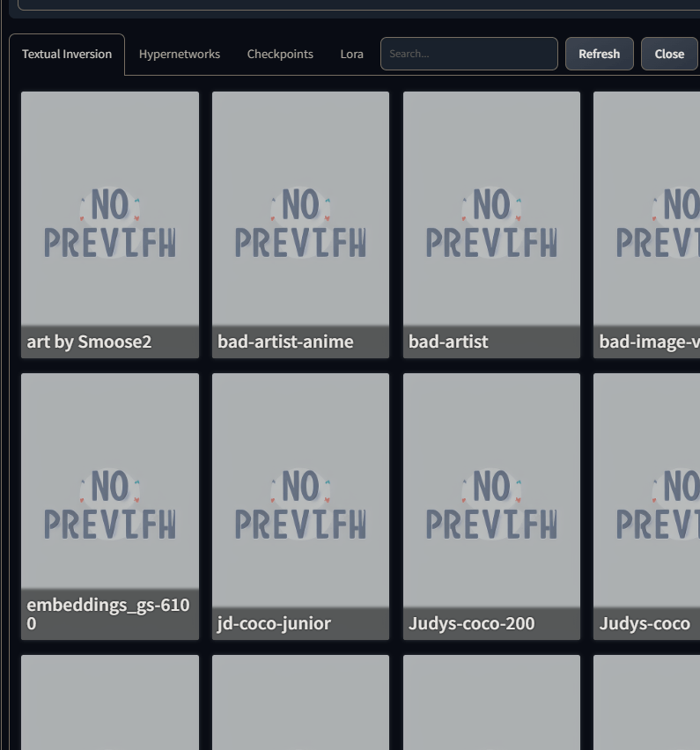The width and height of the screenshot is (700, 750).
Task: Focus the Search input field
Action: pyautogui.click(x=469, y=54)
